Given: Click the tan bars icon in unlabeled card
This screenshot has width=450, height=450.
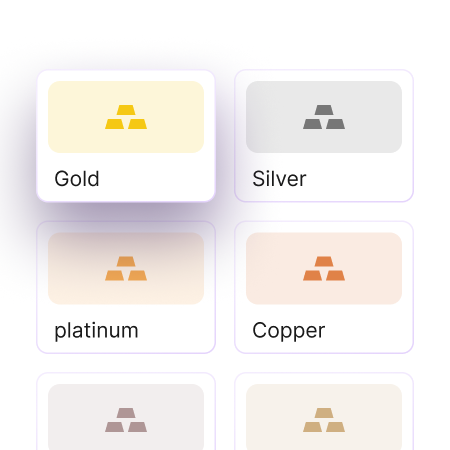Looking at the screenshot, I should (x=324, y=420).
